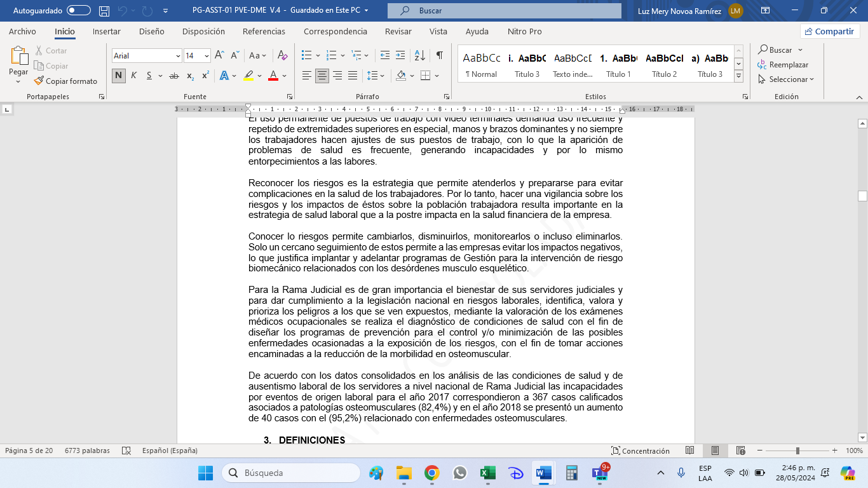
Task: Toggle strikethrough formatting
Action: (174, 76)
